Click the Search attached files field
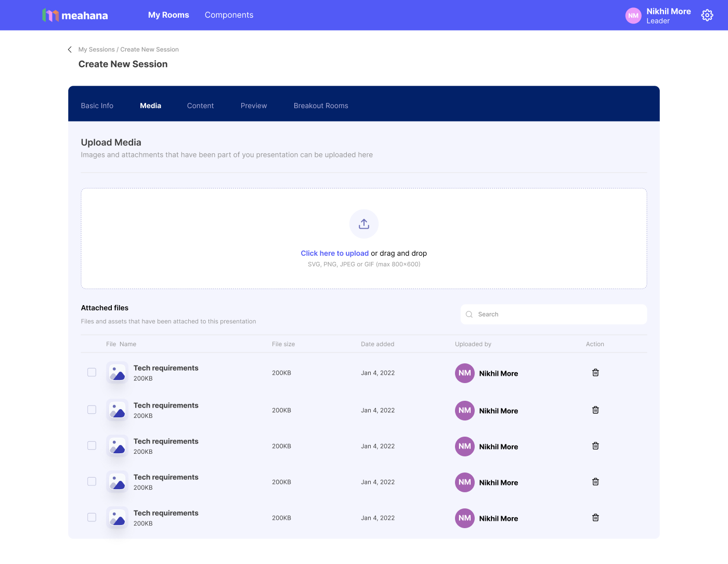The height and width of the screenshot is (564, 728). [554, 314]
